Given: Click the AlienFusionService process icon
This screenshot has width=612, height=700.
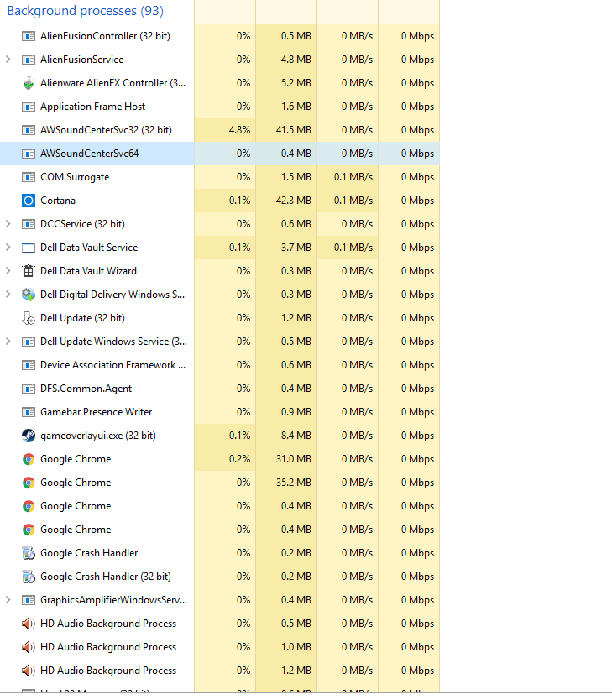Looking at the screenshot, I should [x=28, y=60].
